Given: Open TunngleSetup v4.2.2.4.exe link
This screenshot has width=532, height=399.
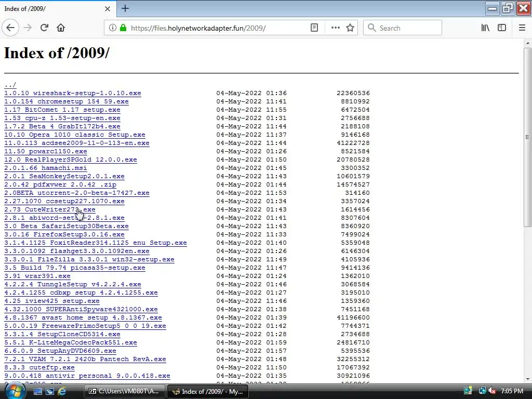Looking at the screenshot, I should (x=73, y=284).
